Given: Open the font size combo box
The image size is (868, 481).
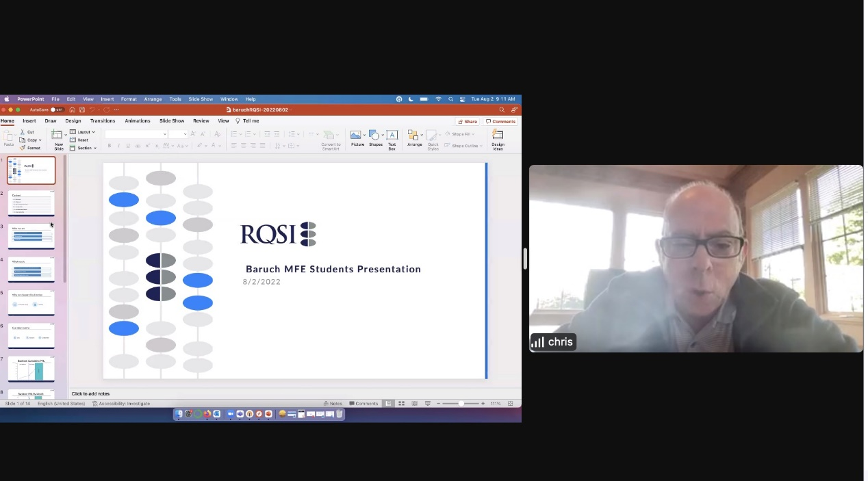Looking at the screenshot, I should pos(178,134).
